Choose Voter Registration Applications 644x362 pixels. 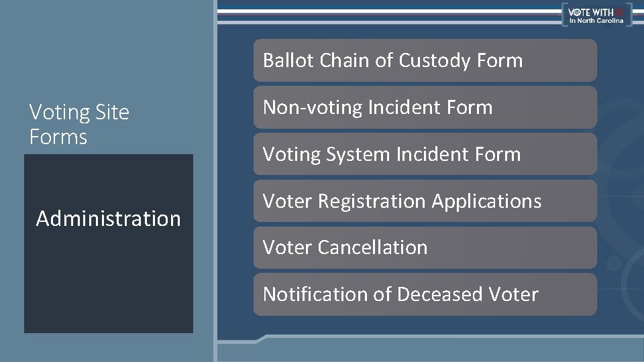[x=425, y=201]
